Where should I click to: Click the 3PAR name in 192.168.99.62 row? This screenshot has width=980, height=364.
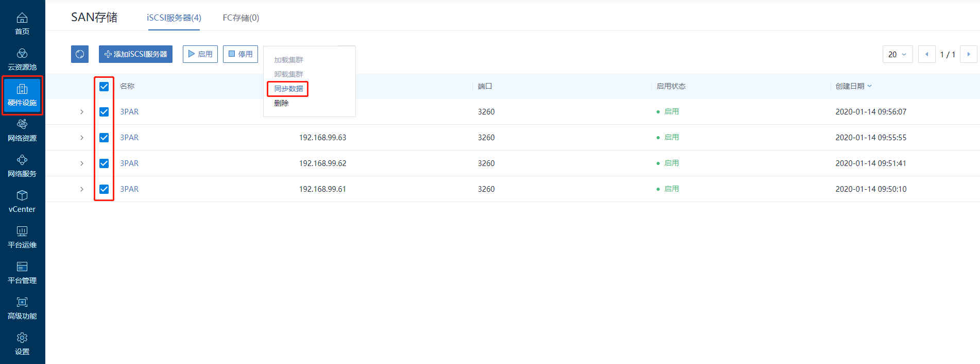tap(129, 163)
